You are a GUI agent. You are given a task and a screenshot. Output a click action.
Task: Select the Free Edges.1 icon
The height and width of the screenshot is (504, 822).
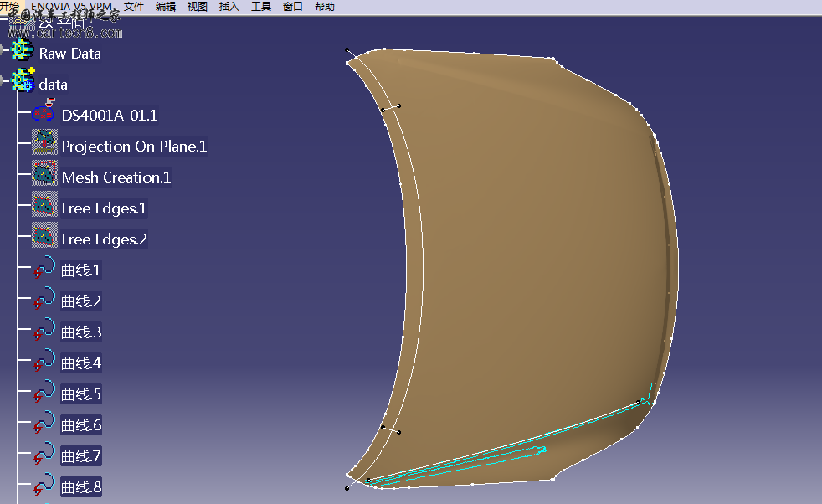pos(44,207)
